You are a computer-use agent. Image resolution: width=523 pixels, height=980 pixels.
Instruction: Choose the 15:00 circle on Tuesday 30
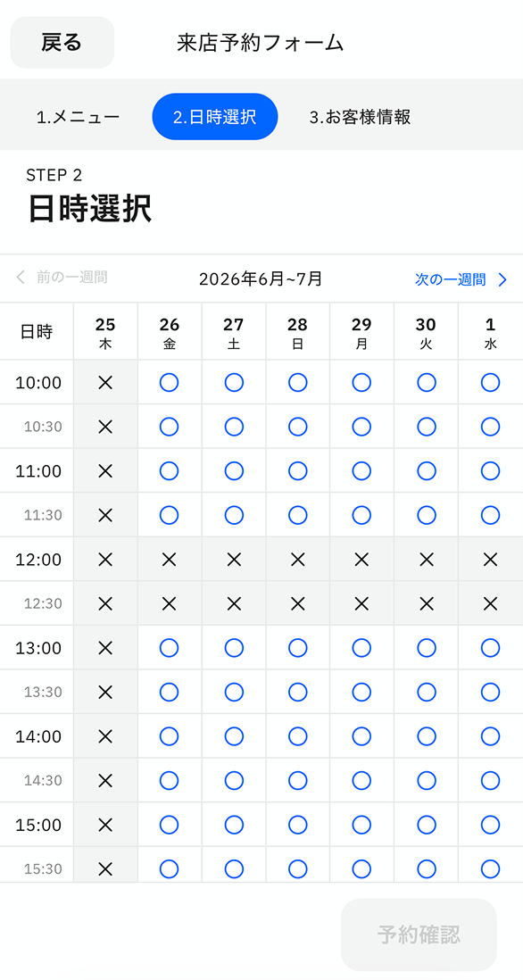[x=426, y=825]
